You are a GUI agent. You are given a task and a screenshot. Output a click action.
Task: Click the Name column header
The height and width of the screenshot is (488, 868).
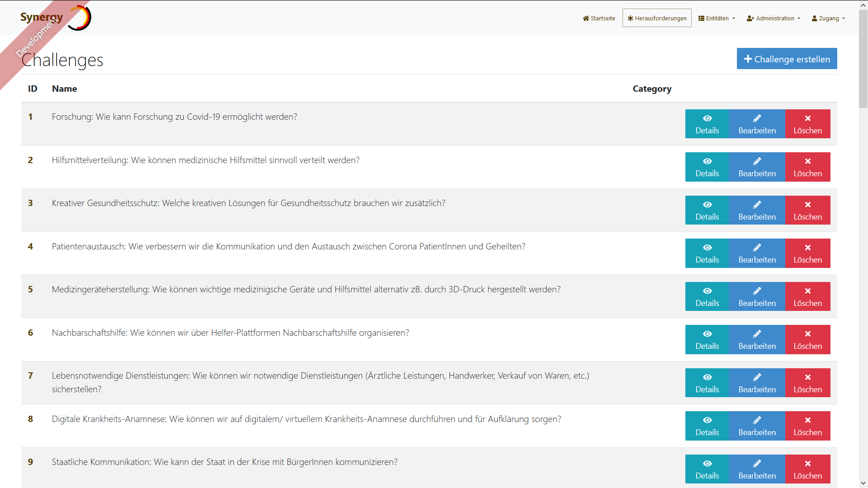point(64,89)
